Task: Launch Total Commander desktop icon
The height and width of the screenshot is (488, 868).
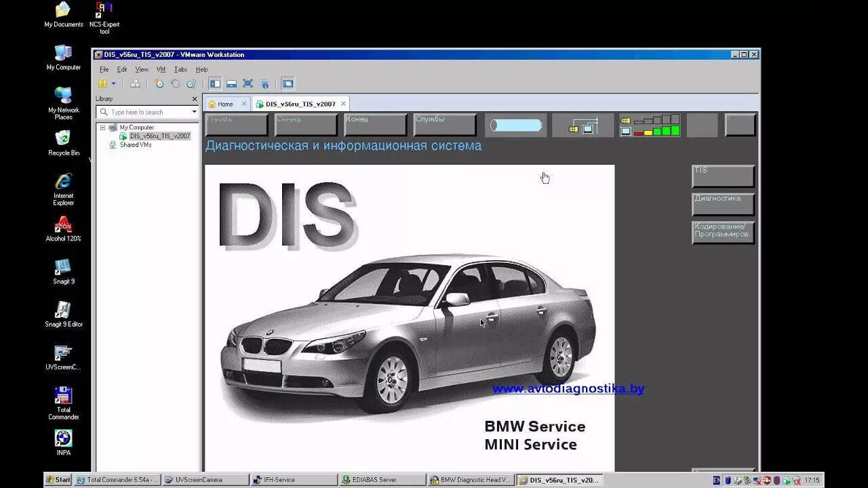Action: pyautogui.click(x=63, y=404)
